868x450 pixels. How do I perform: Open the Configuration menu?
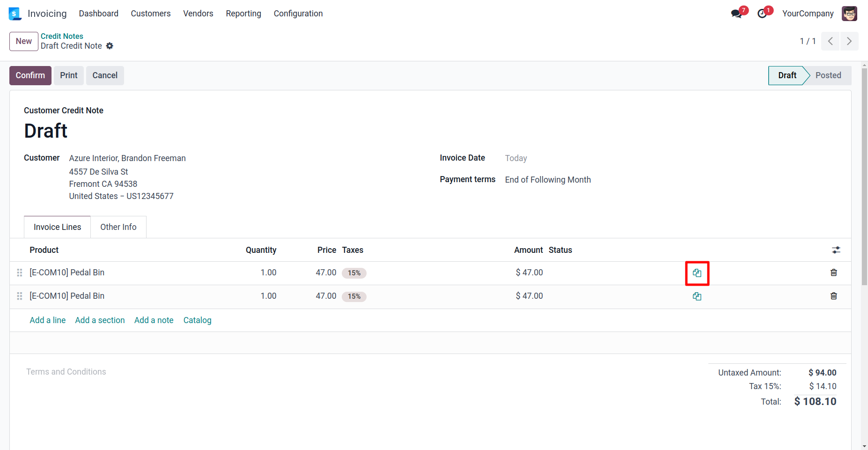298,14
